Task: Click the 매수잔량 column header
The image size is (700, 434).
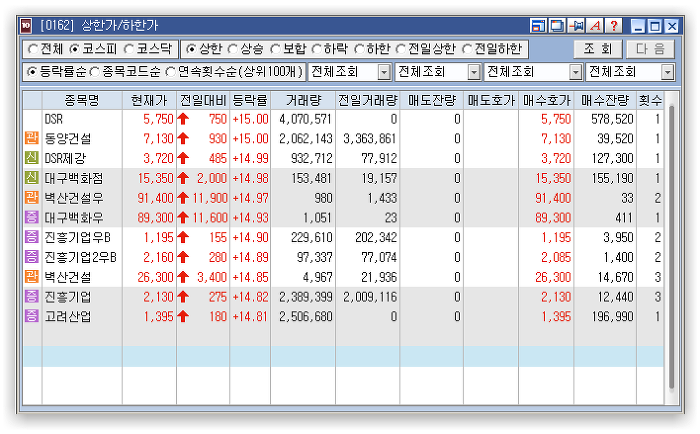Action: [605, 100]
